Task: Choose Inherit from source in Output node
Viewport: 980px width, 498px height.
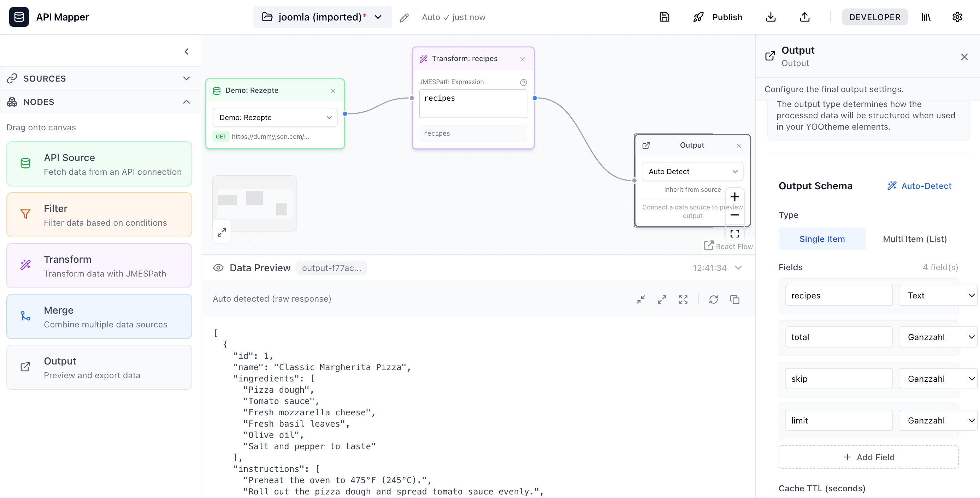Action: 692,189
